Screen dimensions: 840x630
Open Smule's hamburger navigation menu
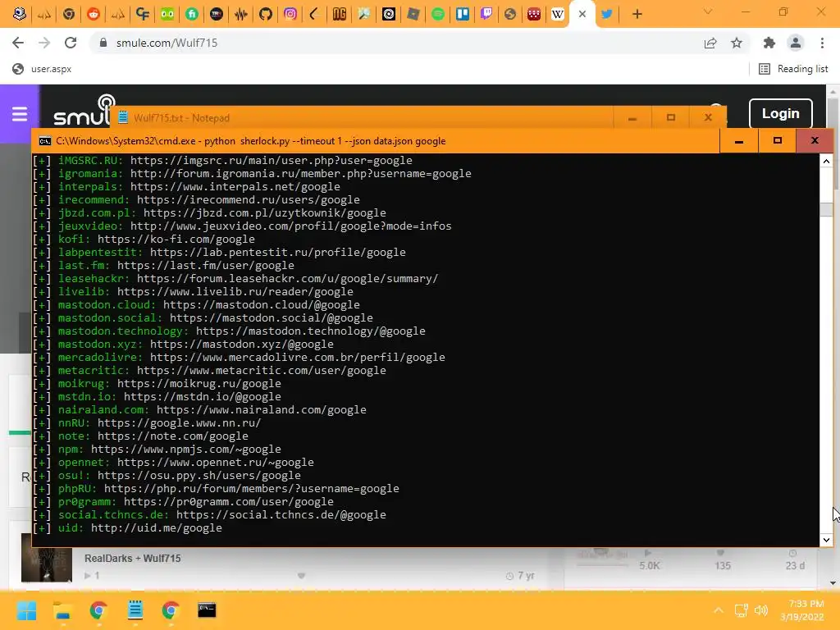tap(20, 114)
